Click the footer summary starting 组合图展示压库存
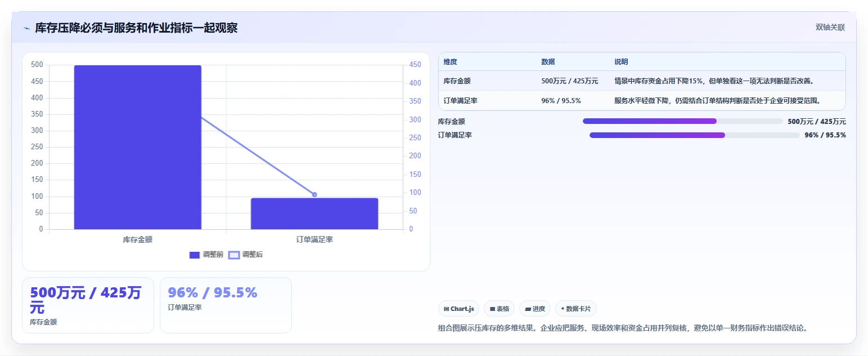The width and height of the screenshot is (868, 356). click(x=623, y=328)
